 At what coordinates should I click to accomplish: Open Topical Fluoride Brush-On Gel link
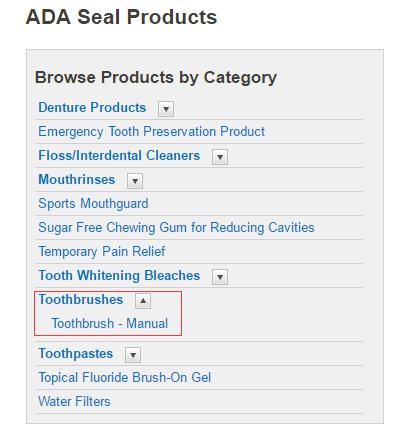[x=125, y=378]
